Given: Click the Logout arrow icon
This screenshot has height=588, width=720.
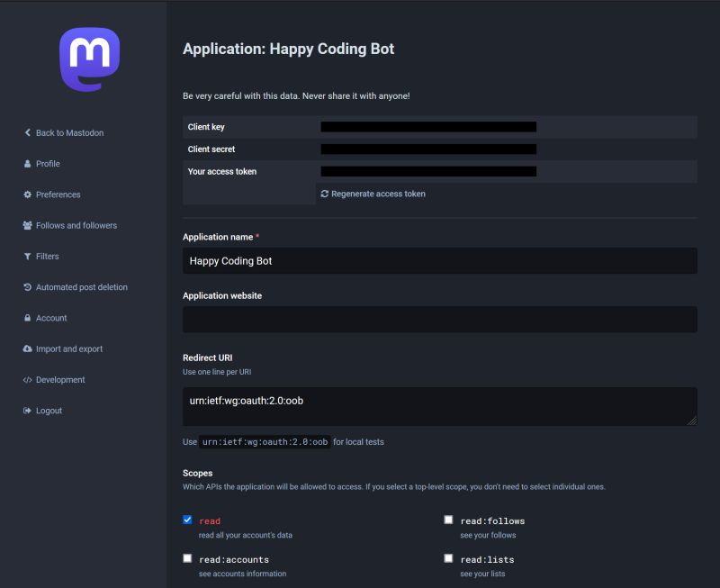Looking at the screenshot, I should point(26,411).
